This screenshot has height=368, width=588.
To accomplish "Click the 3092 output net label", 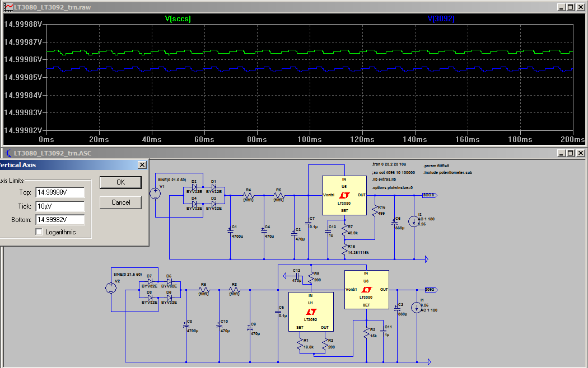I will pyautogui.click(x=431, y=290).
